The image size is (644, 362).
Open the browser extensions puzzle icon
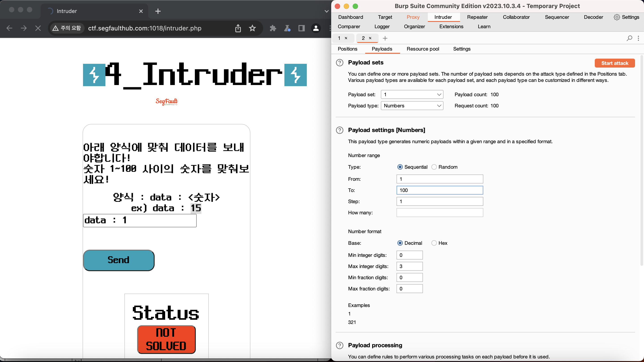tap(273, 28)
